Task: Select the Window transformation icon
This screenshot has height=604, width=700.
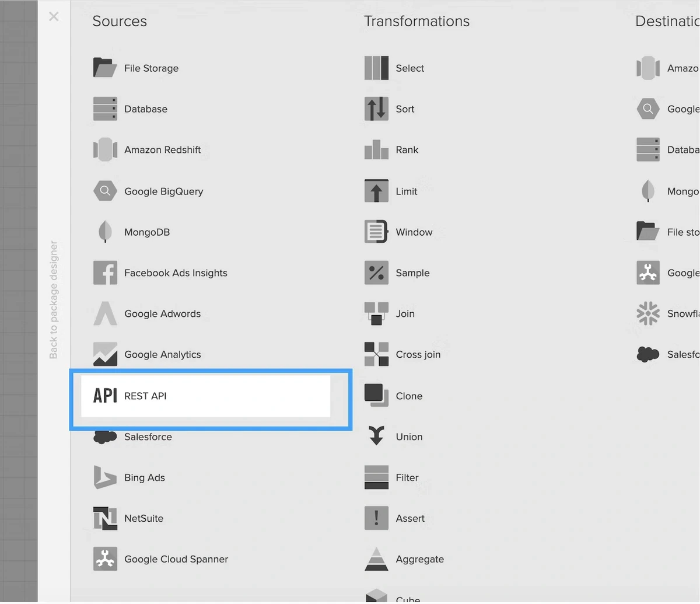Action: click(376, 232)
